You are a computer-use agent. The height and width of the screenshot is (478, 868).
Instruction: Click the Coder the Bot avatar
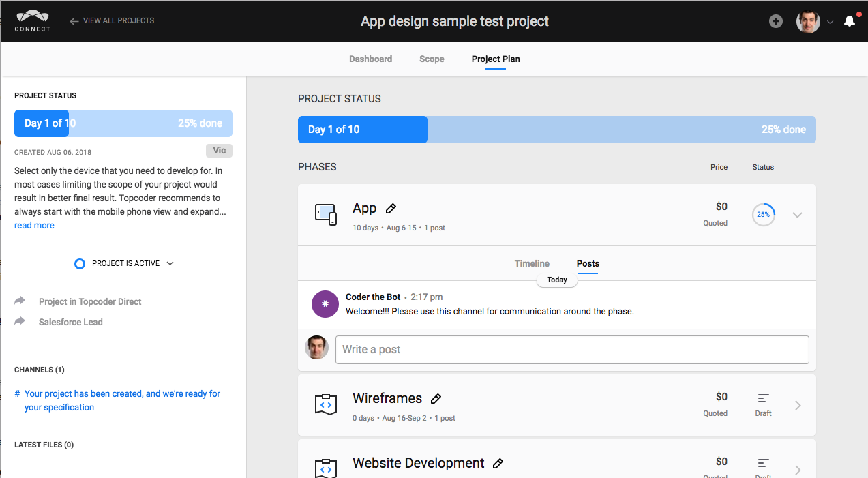pyautogui.click(x=325, y=304)
